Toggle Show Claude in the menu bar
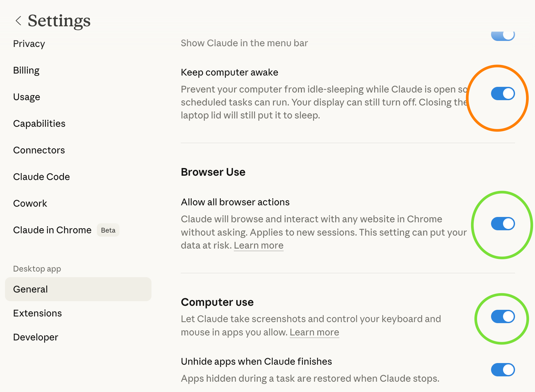The image size is (535, 392). [503, 35]
